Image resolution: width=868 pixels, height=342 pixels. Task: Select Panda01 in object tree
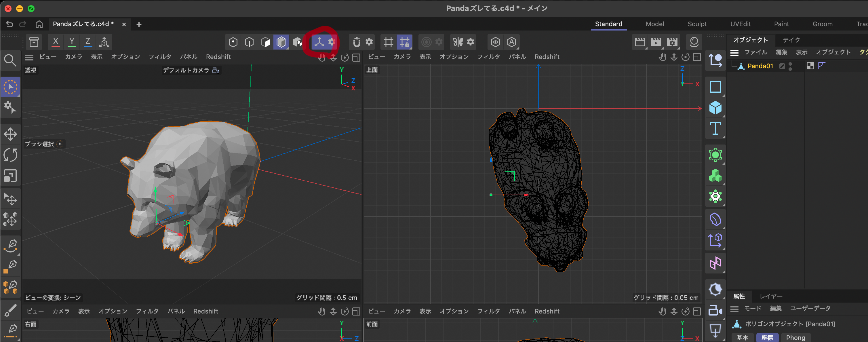[760, 66]
